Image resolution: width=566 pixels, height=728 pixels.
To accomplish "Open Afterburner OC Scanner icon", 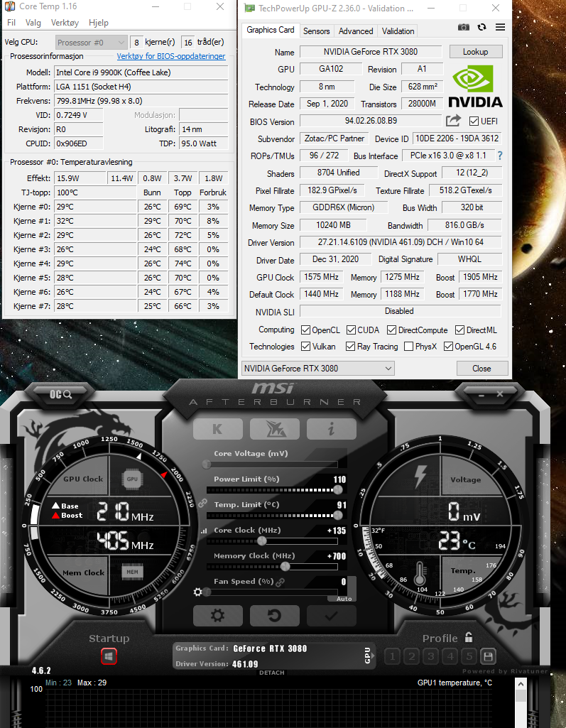I will pyautogui.click(x=60, y=395).
